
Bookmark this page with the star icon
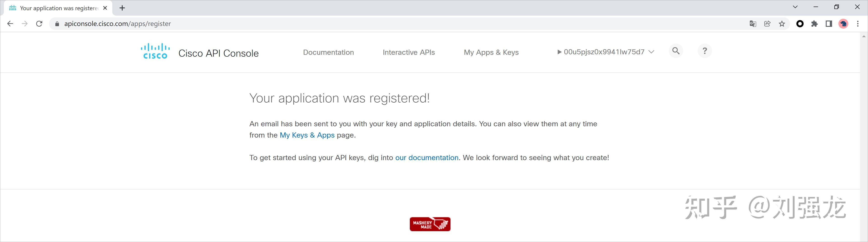[782, 24]
